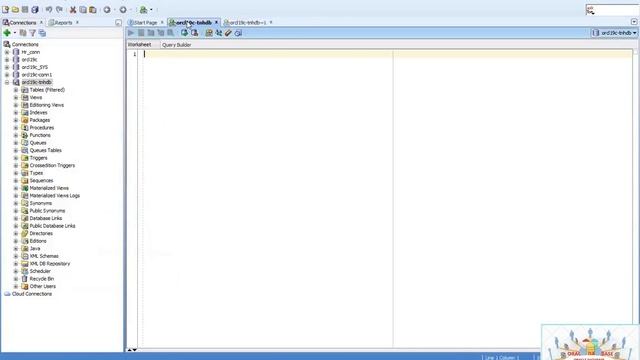The height and width of the screenshot is (360, 640).
Task: Click the Filter funnel icon in Connections panel
Action: click(32, 33)
